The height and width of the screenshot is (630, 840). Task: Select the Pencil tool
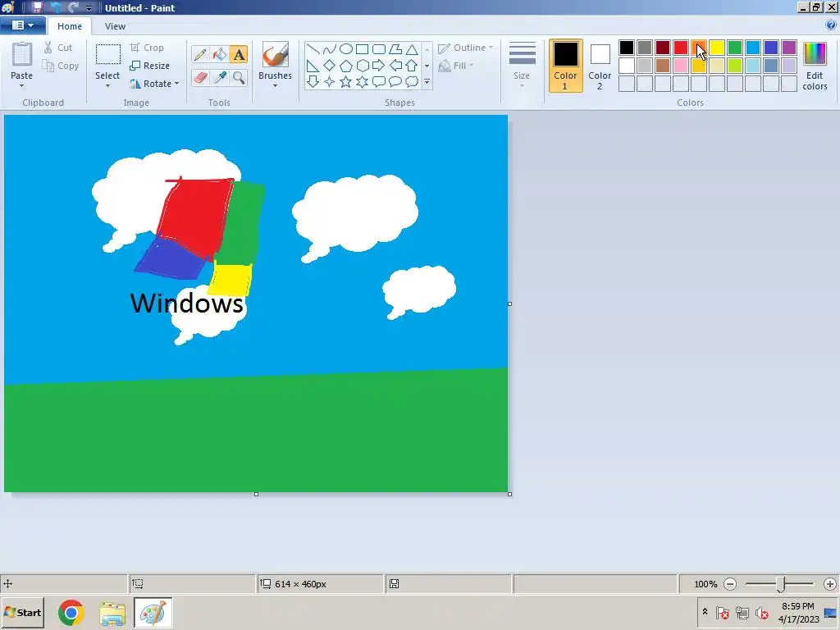200,54
